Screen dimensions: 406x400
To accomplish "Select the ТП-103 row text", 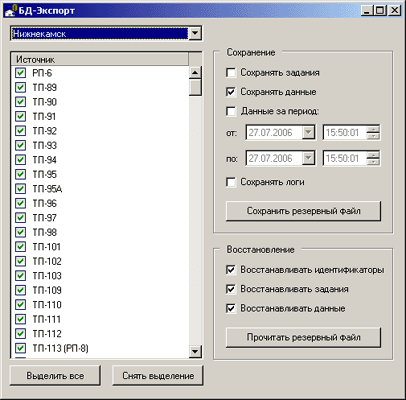I will pos(47,276).
